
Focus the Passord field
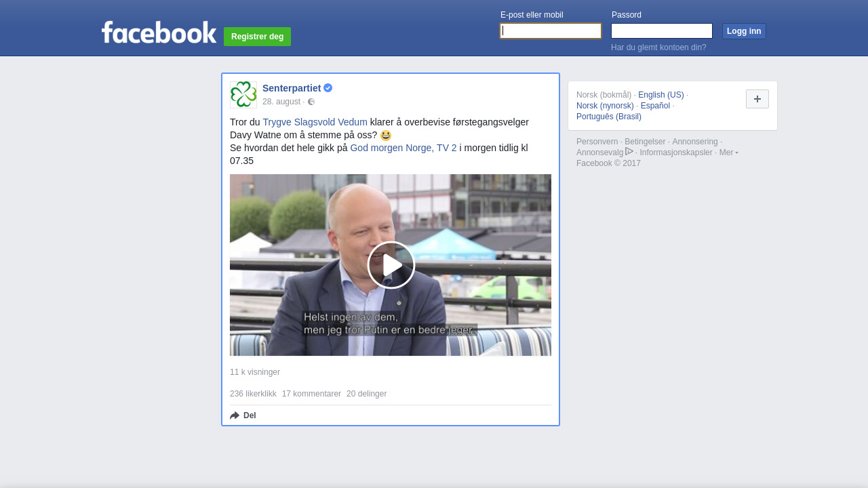click(x=662, y=31)
